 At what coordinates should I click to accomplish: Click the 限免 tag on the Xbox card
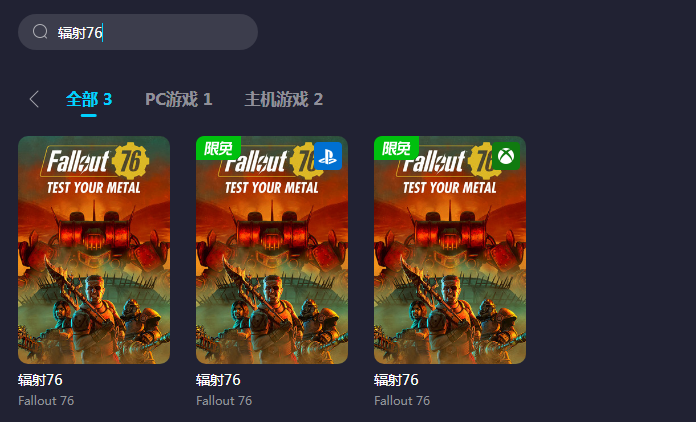click(x=396, y=148)
